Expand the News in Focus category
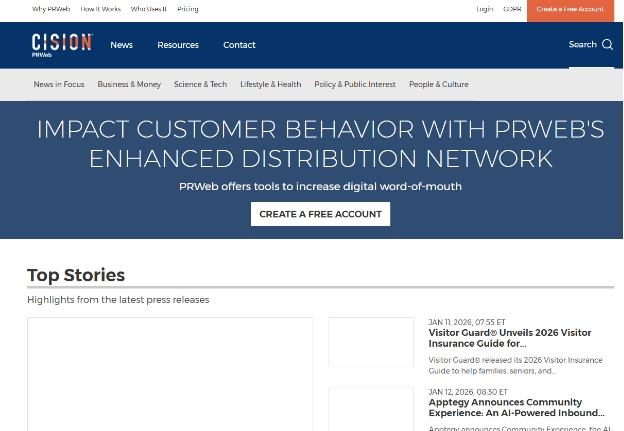The image size is (624, 431). tap(59, 85)
